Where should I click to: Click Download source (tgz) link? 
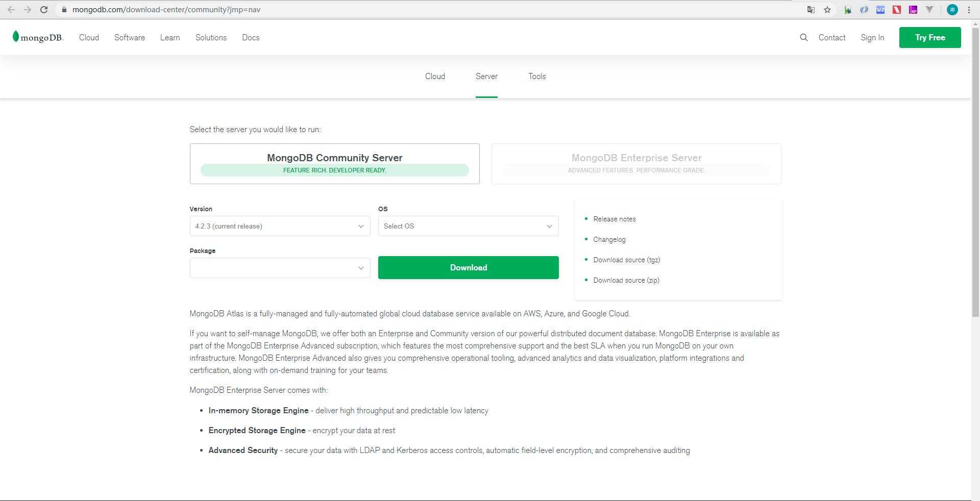pos(626,260)
